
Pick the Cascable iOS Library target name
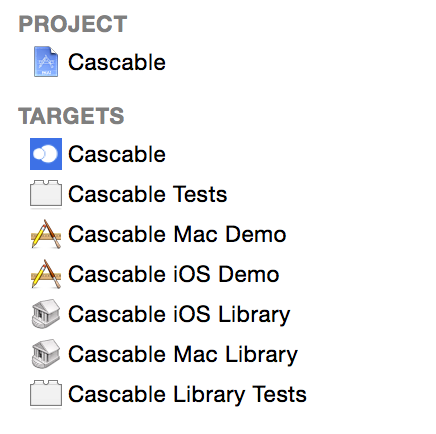tap(179, 315)
